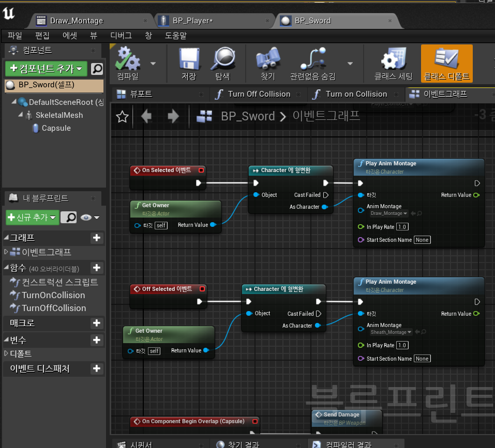Open the Sheath_Montage anim montage dropdown
Viewport: 495px width, 448px height.
(391, 332)
